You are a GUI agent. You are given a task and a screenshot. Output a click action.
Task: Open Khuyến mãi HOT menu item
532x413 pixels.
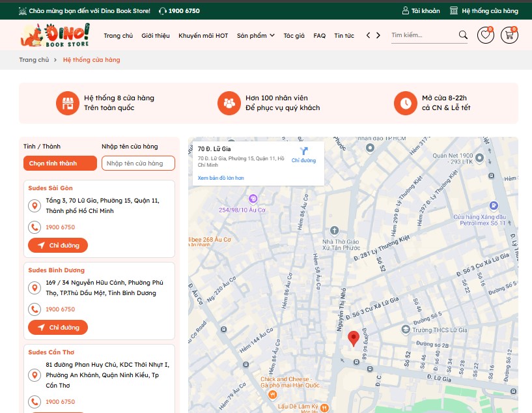203,36
